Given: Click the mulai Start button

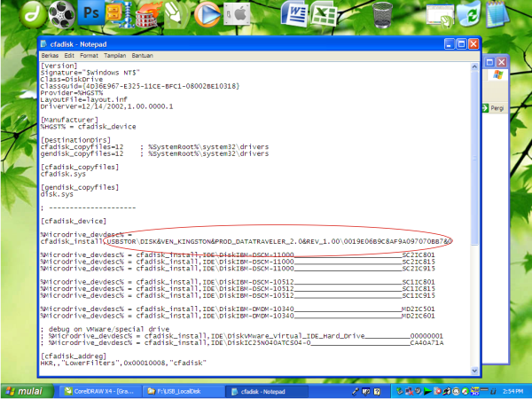Looking at the screenshot, I should 25,390.
